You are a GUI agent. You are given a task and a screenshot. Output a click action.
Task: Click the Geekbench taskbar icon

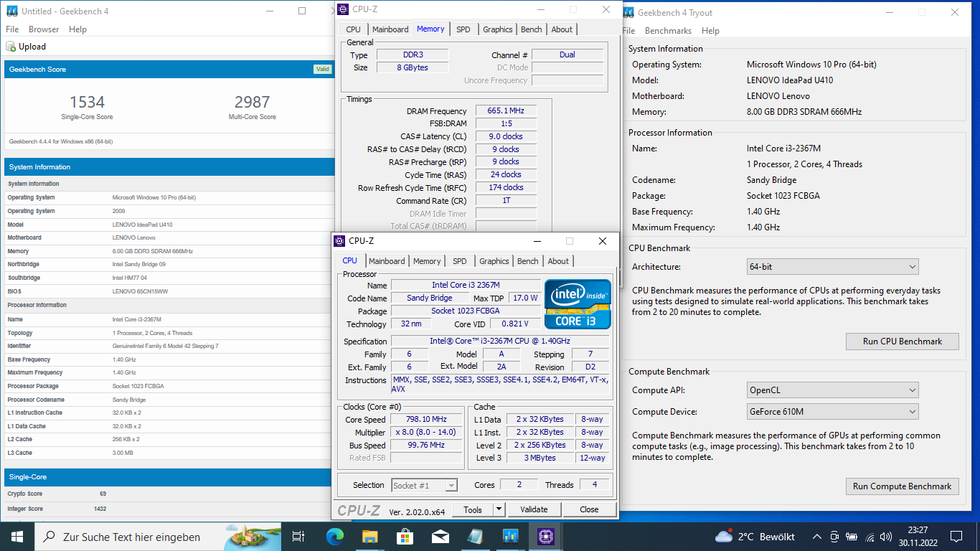point(510,536)
